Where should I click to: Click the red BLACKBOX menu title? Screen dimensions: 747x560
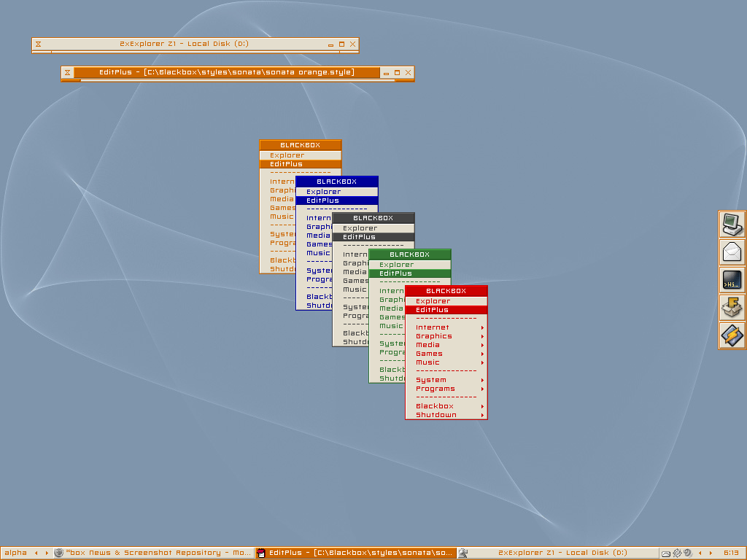pos(446,291)
